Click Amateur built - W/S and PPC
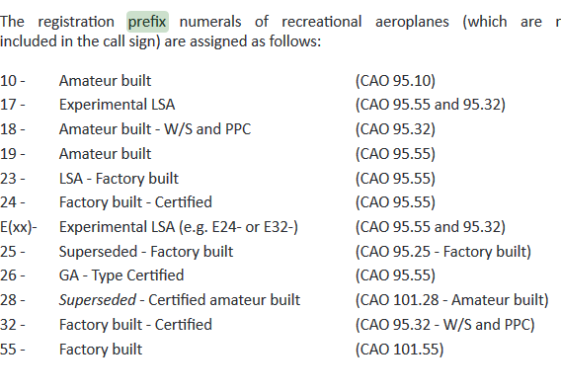 pos(155,128)
